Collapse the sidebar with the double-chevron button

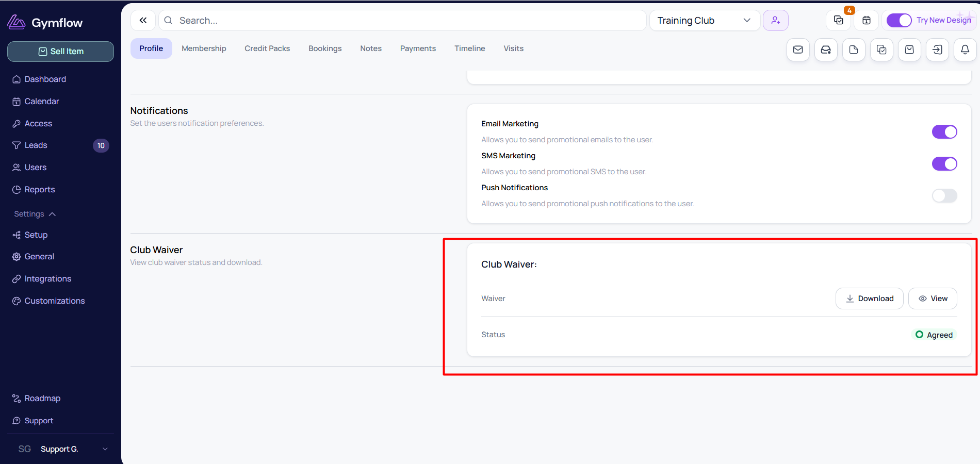[x=143, y=21]
